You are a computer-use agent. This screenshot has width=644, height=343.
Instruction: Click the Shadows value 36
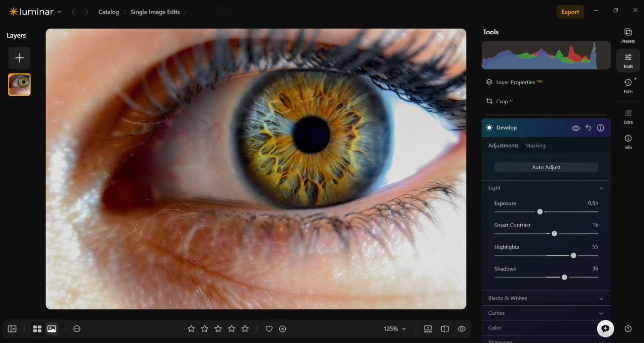(x=595, y=268)
